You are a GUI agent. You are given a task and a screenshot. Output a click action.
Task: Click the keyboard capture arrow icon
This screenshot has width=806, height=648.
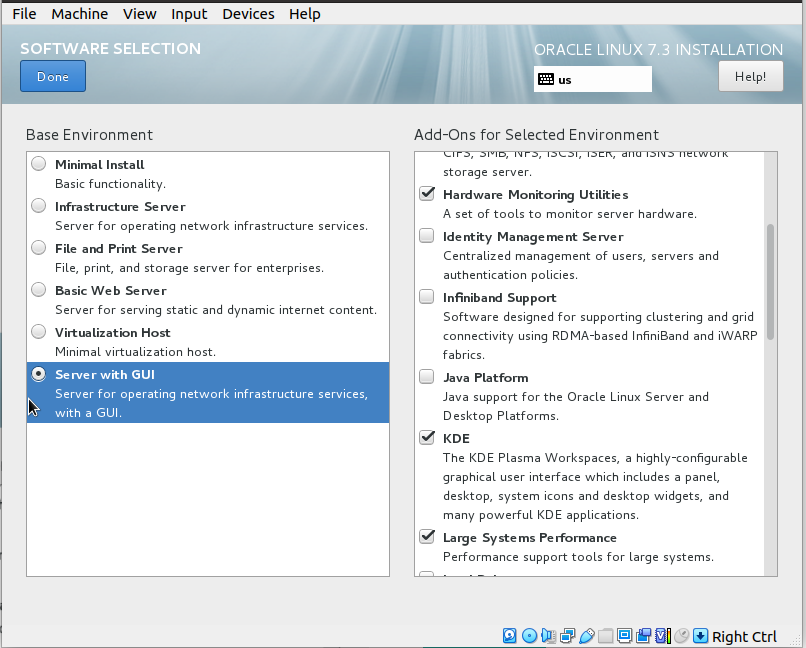pos(701,636)
